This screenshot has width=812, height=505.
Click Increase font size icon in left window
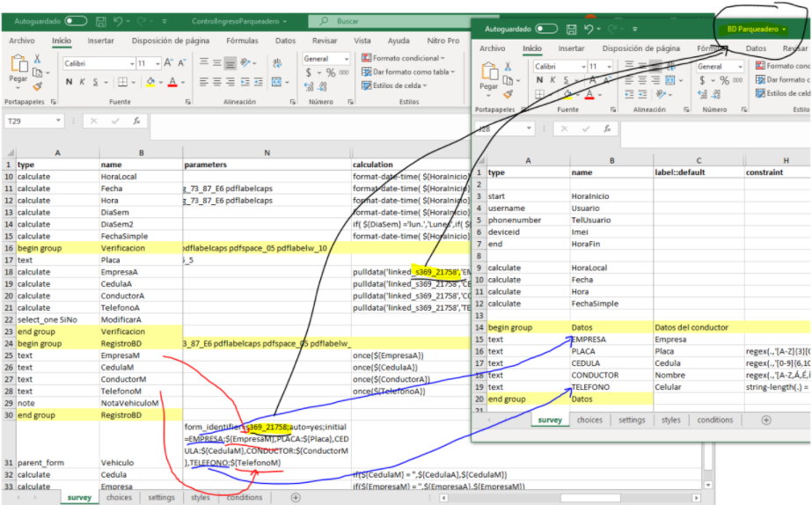[168, 63]
